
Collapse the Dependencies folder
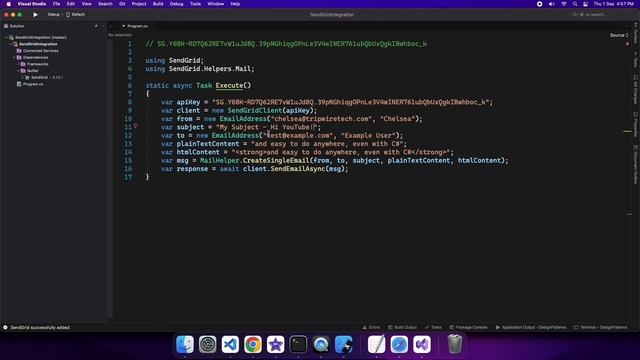(15, 58)
